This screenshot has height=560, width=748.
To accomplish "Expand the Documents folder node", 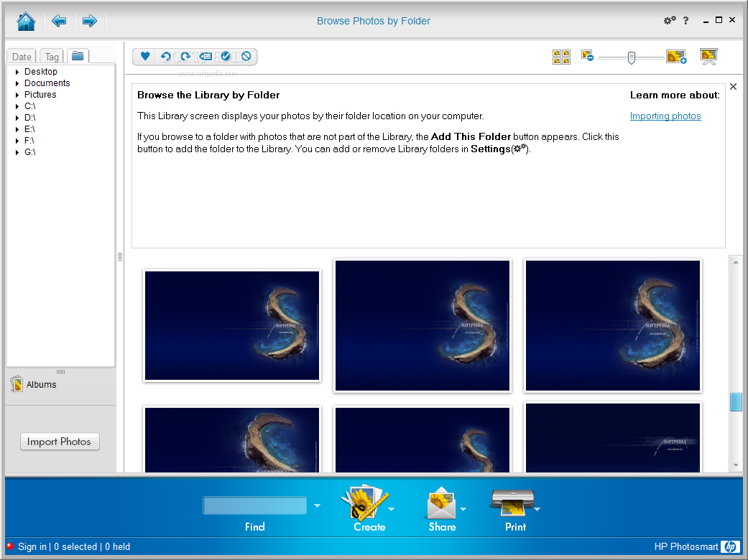I will [17, 83].
